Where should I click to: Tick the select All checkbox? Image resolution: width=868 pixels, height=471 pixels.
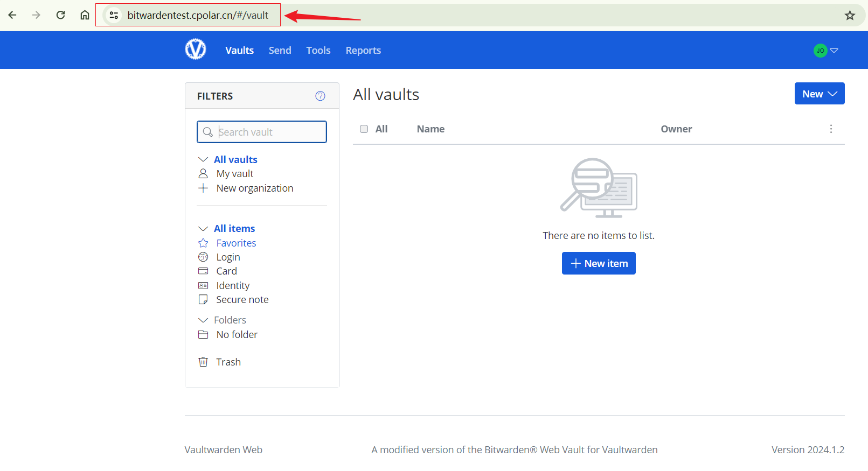364,129
